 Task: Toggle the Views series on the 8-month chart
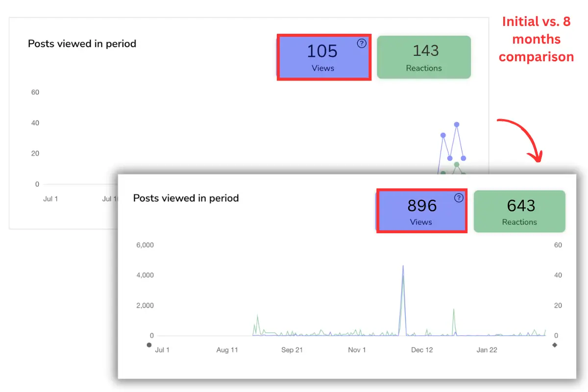(421, 211)
